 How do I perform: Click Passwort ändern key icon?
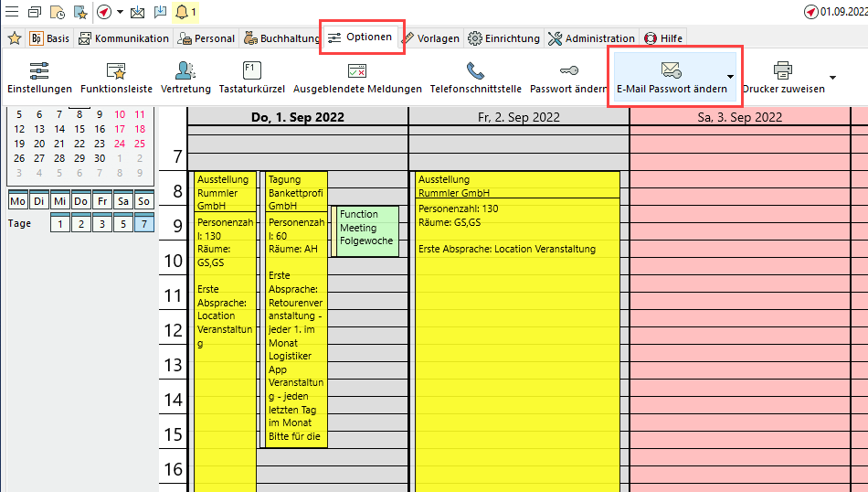coord(568,70)
